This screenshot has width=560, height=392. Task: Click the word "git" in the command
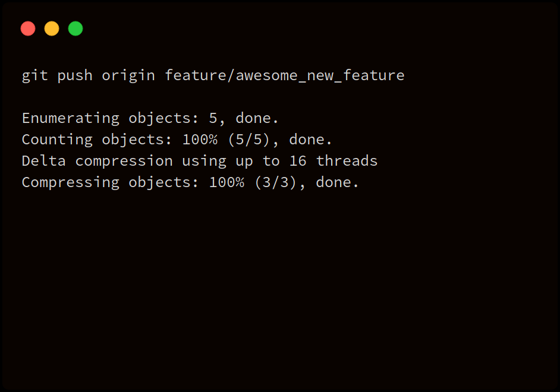(34, 76)
